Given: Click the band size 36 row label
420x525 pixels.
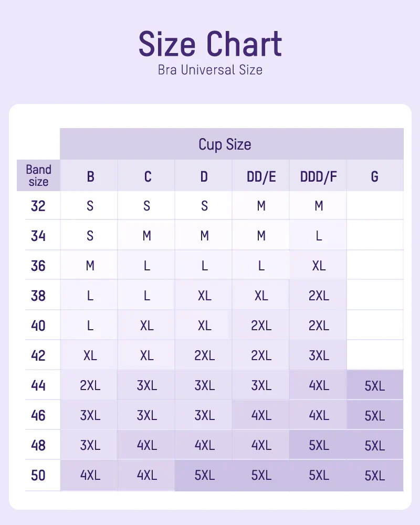Looking at the screenshot, I should 38,266.
